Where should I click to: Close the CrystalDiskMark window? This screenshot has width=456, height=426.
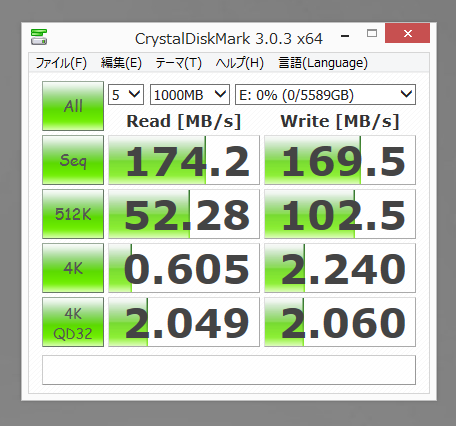(407, 33)
